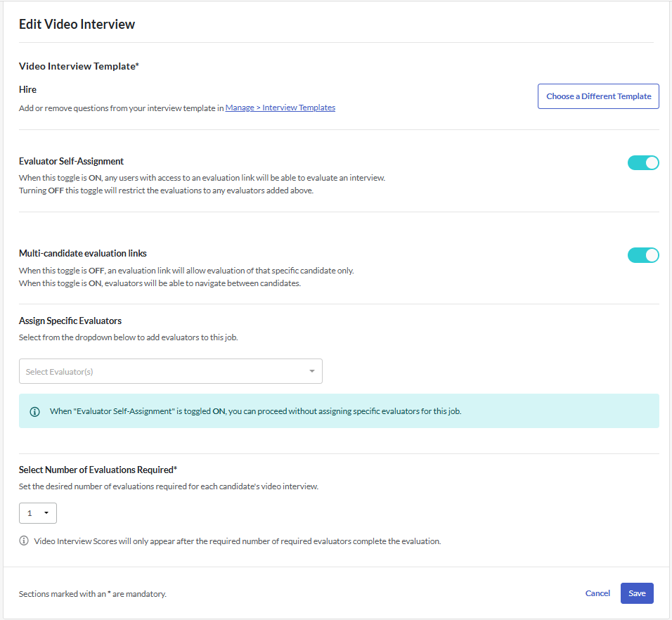
Task: Click the Select Number of Evaluations Required label
Action: 98,470
